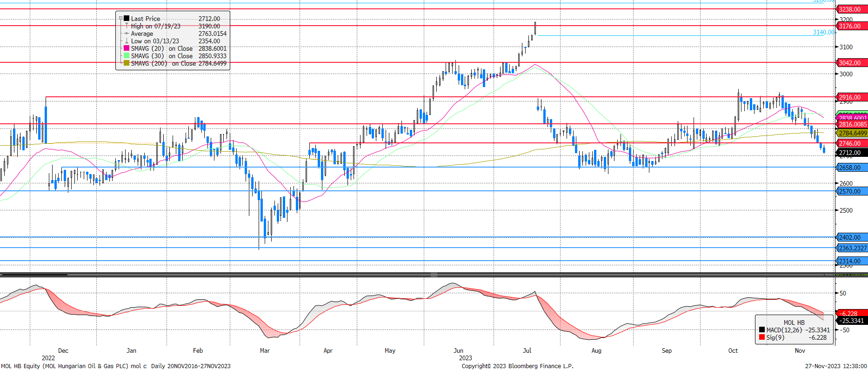868x370 pixels.
Task: Click the red 2746.00 price tag
Action: click(852, 143)
